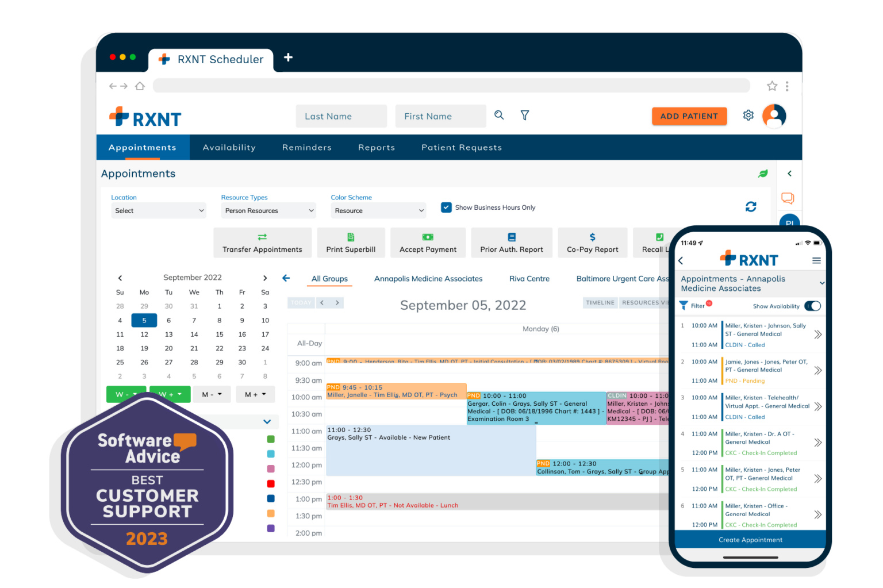
Task: Select the red color swatch in the legend
Action: 271,483
